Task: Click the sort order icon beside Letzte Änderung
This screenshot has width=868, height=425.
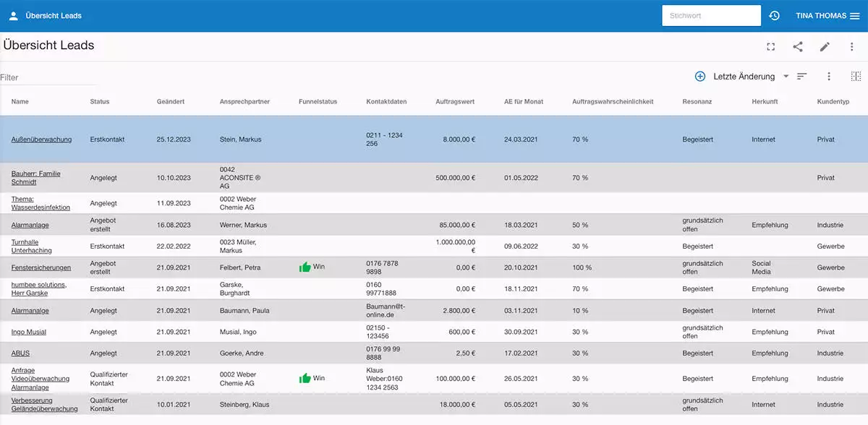Action: (801, 75)
